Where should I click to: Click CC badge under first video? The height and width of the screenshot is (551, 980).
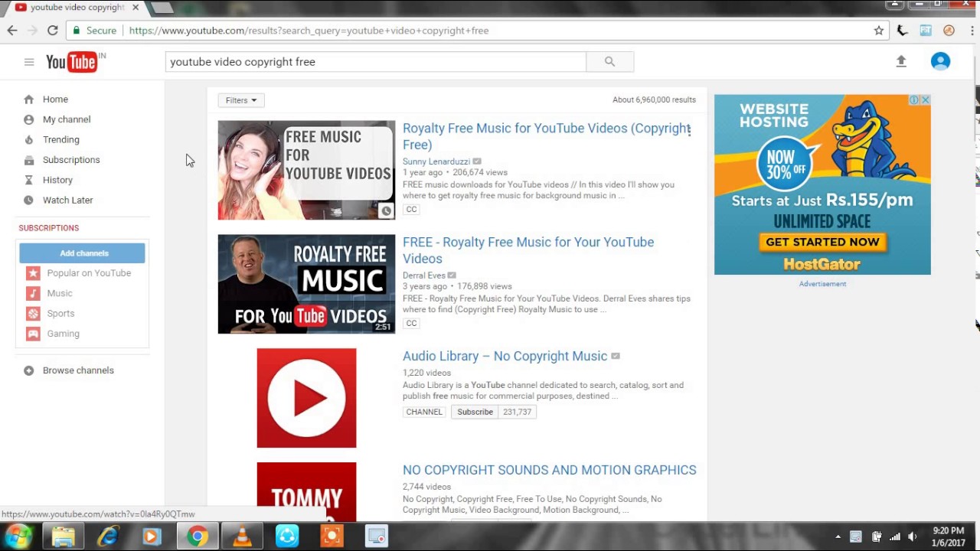(411, 210)
